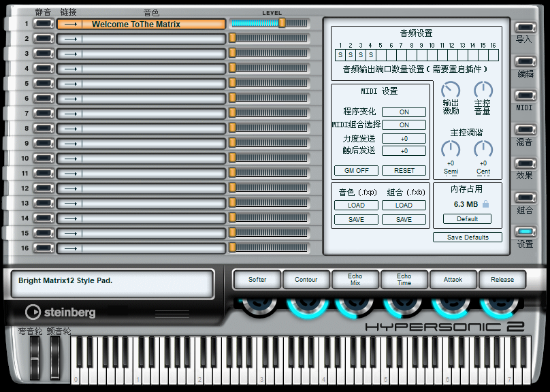The height and width of the screenshot is (392, 550).
Task: Click the Semi master tune knob
Action: click(x=451, y=149)
